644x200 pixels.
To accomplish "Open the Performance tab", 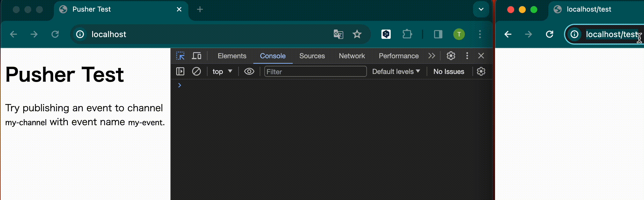I will pyautogui.click(x=399, y=56).
